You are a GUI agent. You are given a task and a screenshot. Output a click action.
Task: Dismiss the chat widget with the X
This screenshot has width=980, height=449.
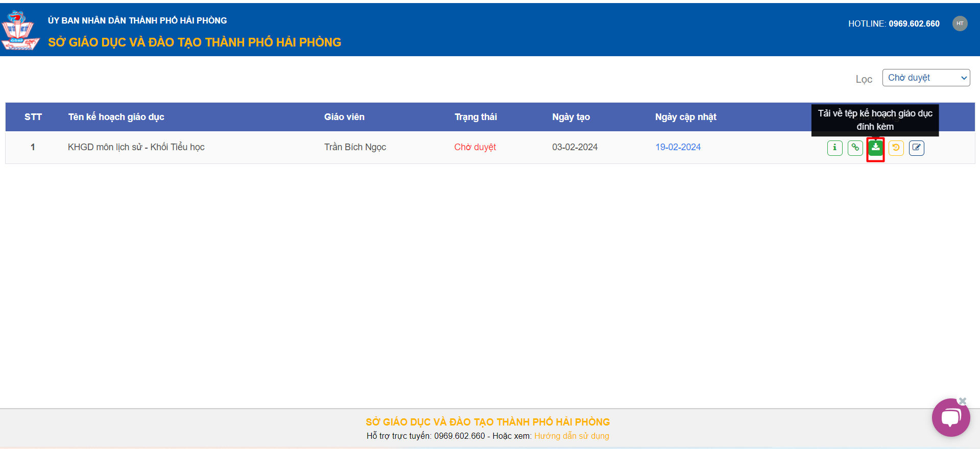[963, 401]
